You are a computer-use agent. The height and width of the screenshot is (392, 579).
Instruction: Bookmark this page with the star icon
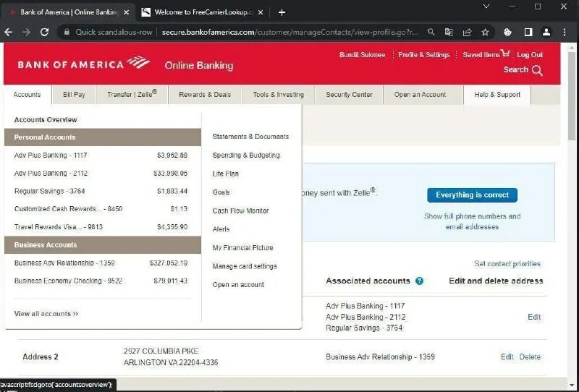[485, 32]
